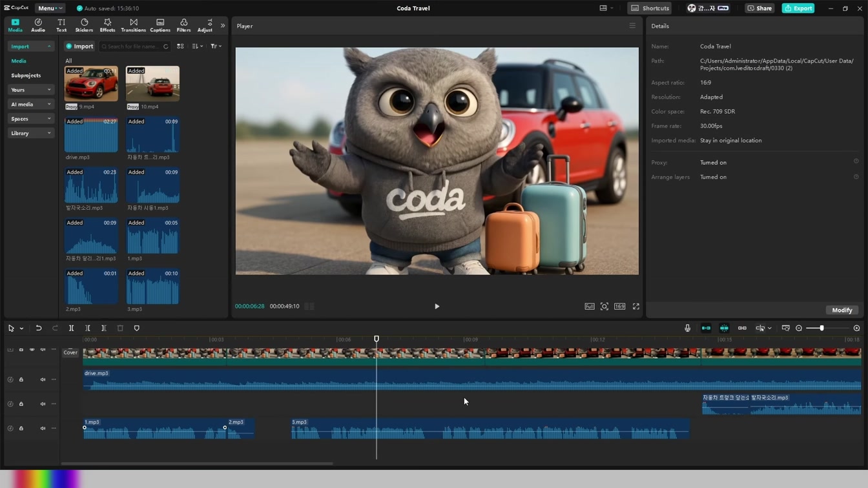Image resolution: width=868 pixels, height=488 pixels.
Task: Toggle preview axis
Action: 761,329
